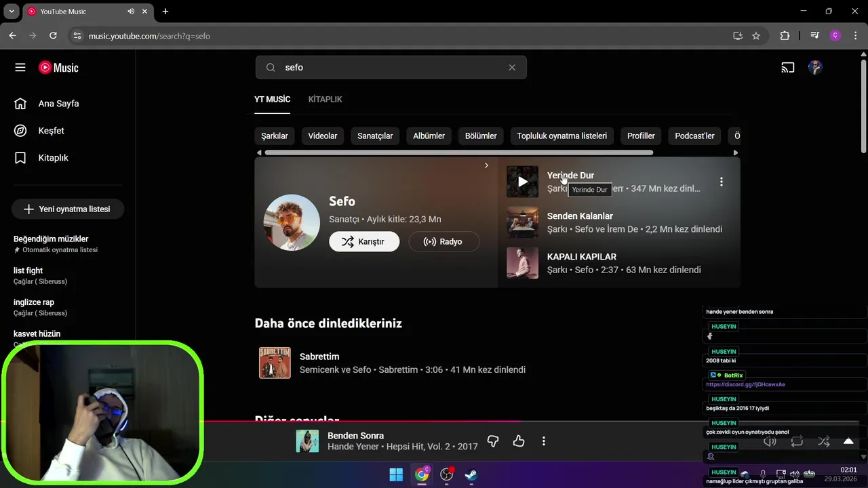Image resolution: width=868 pixels, height=488 pixels.
Task: Expand the player page arrow
Action: [x=848, y=441]
